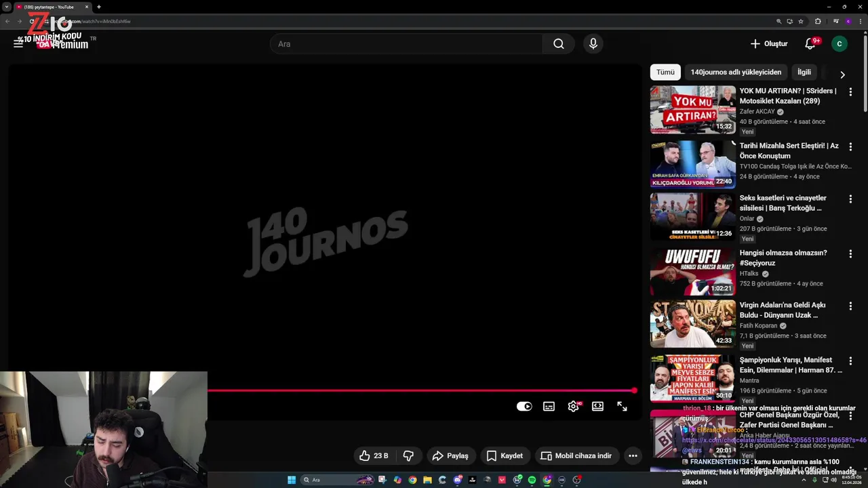Enter fullscreen mode in the player
Viewport: 868px width, 488px height.
click(622, 406)
